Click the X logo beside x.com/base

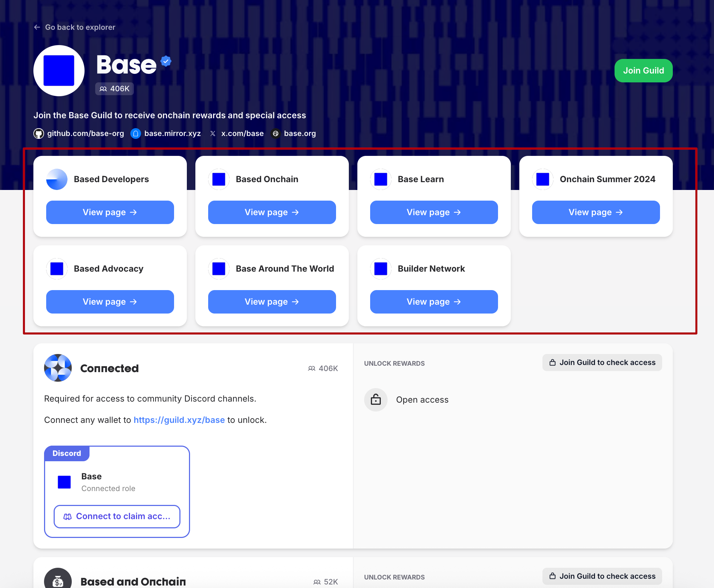click(x=213, y=134)
